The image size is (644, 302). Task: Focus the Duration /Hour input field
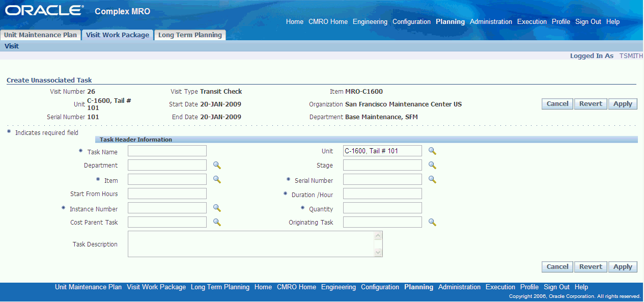tap(382, 194)
